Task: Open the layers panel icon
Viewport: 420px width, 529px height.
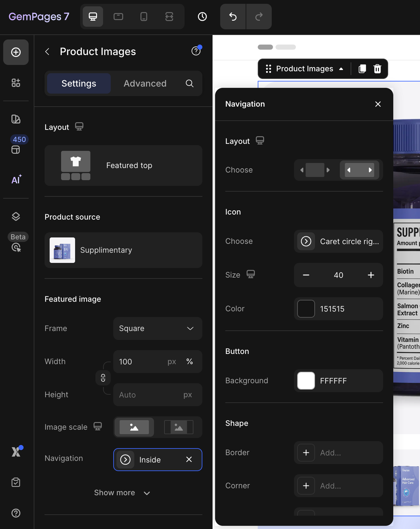Action: tap(16, 216)
